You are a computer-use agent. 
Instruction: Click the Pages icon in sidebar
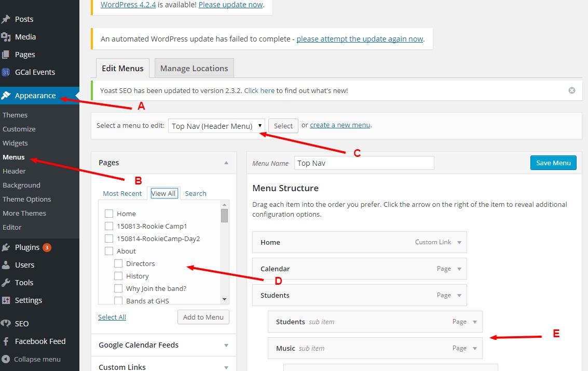click(x=6, y=55)
